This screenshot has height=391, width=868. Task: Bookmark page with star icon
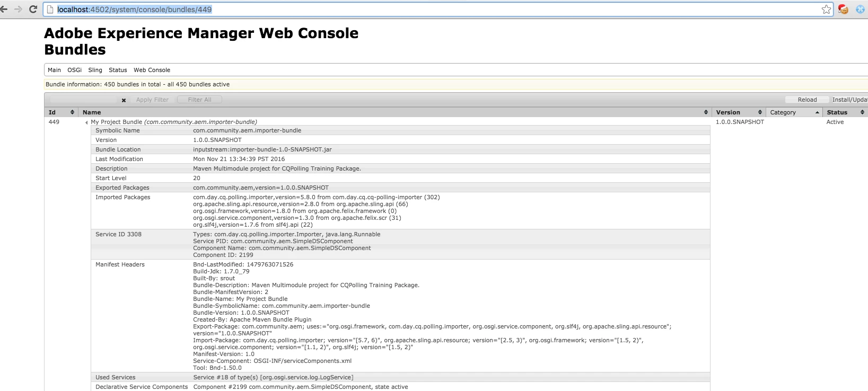(826, 10)
